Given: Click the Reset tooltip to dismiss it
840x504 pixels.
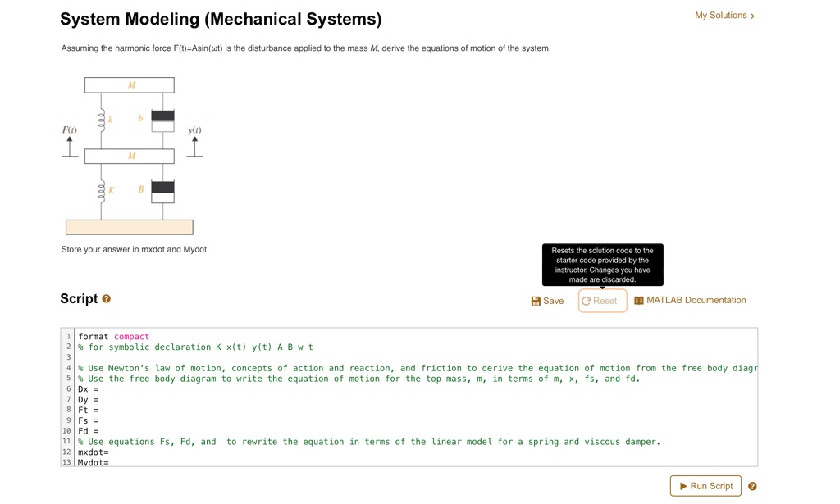Looking at the screenshot, I should pos(602,264).
